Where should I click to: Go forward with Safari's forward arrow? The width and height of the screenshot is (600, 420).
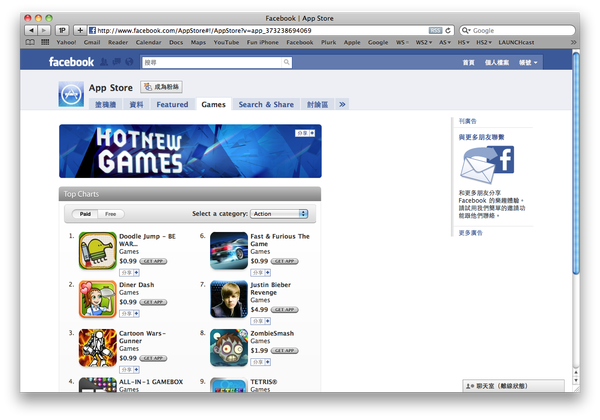coord(44,30)
